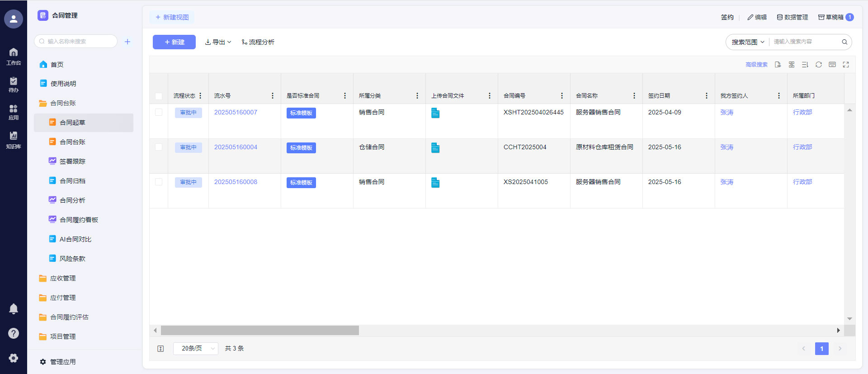Expand the 导出 dropdown

point(218,42)
